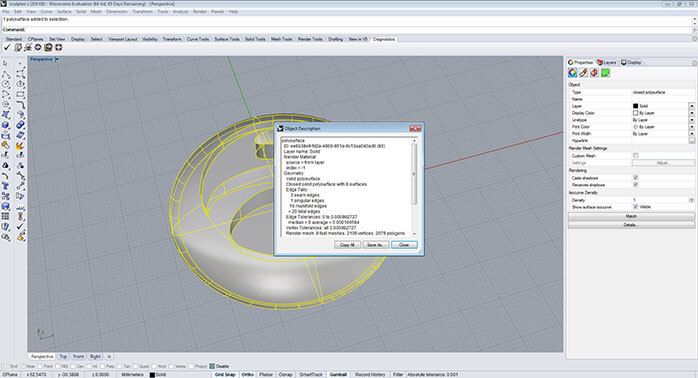Viewport: 698px width, 378px height.
Task: Click Copy All in Object Description dialog
Action: pos(347,245)
